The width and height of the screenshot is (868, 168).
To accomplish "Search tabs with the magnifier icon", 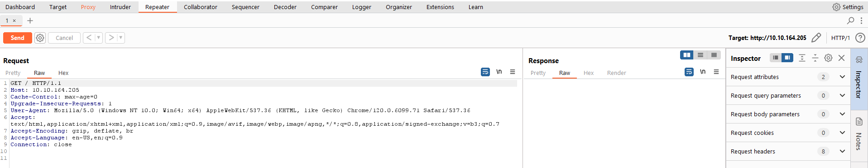I will (850, 20).
